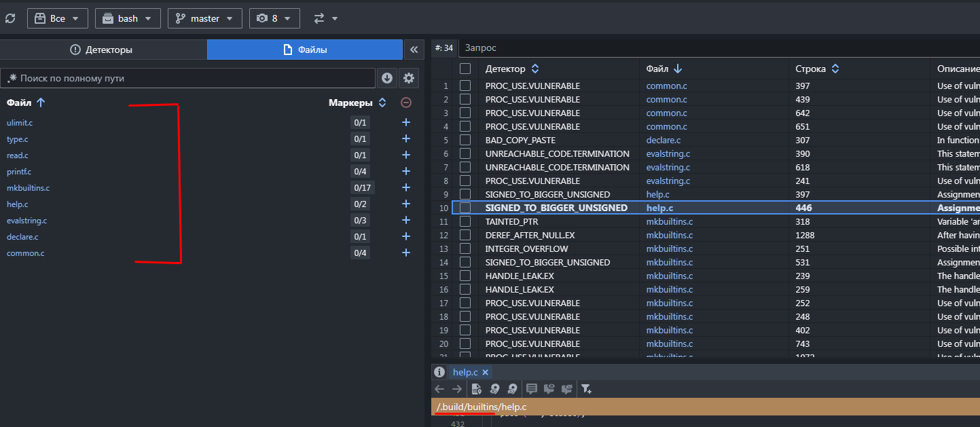Click the refresh icon in top toolbar

click(x=10, y=18)
